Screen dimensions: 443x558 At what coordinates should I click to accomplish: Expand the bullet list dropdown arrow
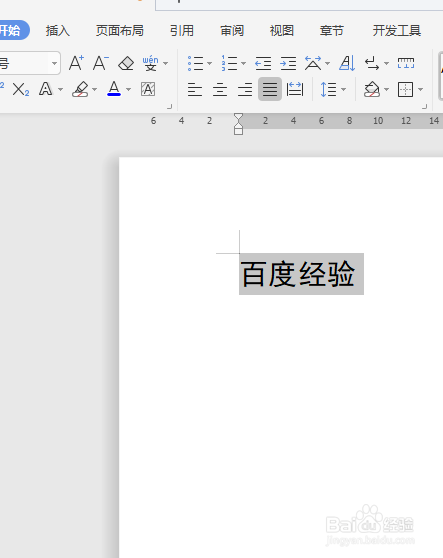click(x=210, y=64)
